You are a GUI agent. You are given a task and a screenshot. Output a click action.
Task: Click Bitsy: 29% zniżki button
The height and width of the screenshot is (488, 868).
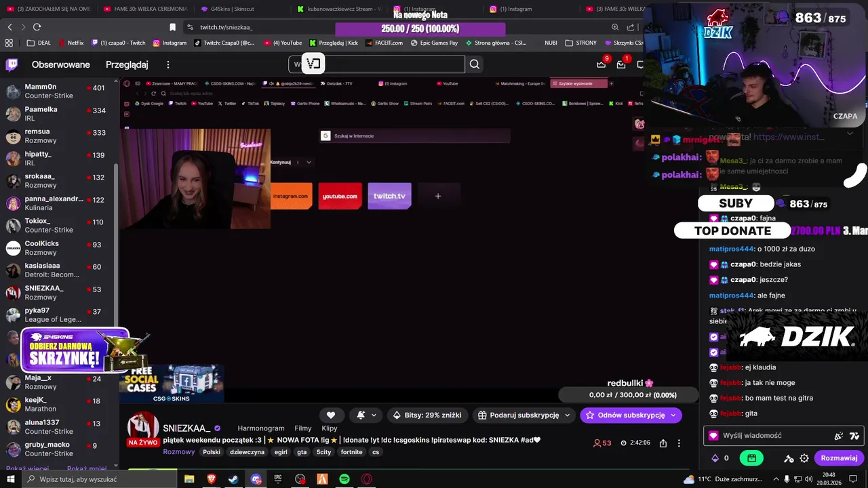click(x=427, y=415)
